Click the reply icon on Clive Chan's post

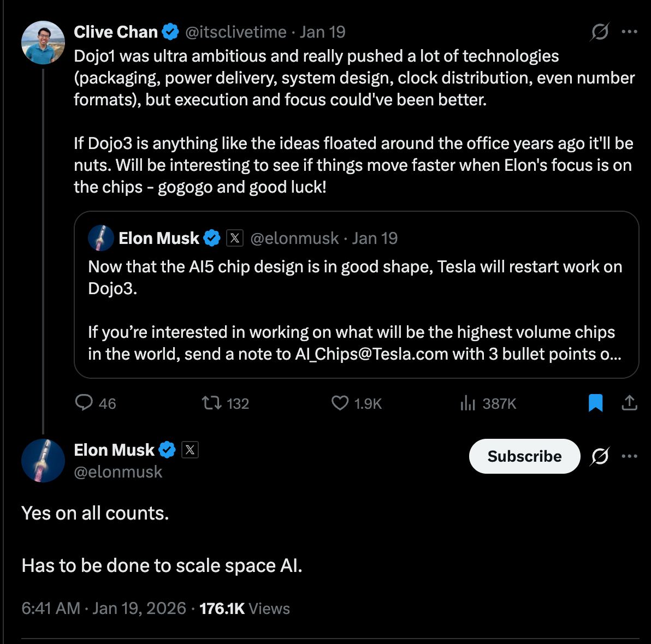click(x=84, y=403)
